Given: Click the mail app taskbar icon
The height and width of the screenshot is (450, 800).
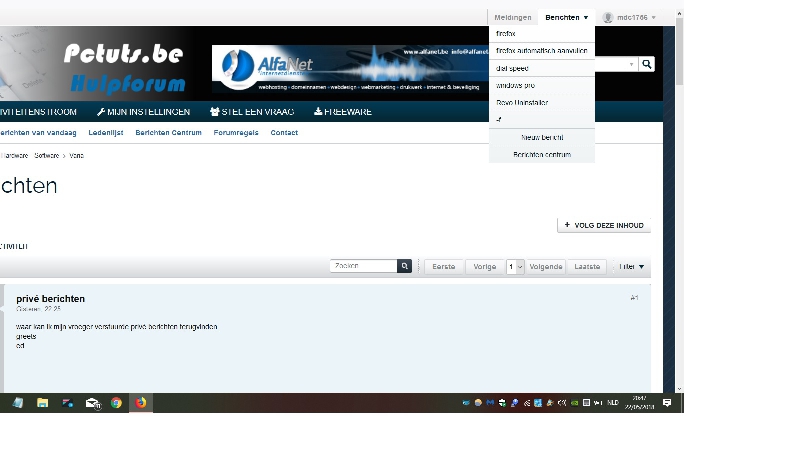Looking at the screenshot, I should (x=92, y=403).
